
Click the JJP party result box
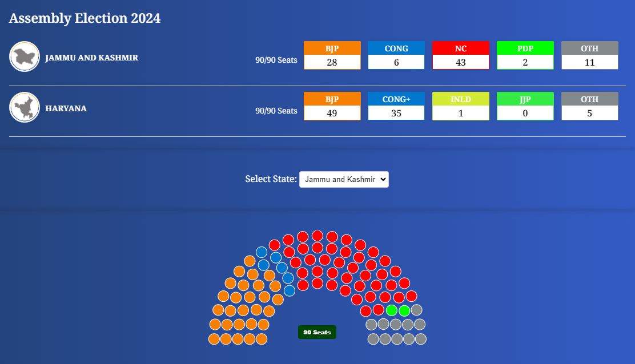(525, 106)
